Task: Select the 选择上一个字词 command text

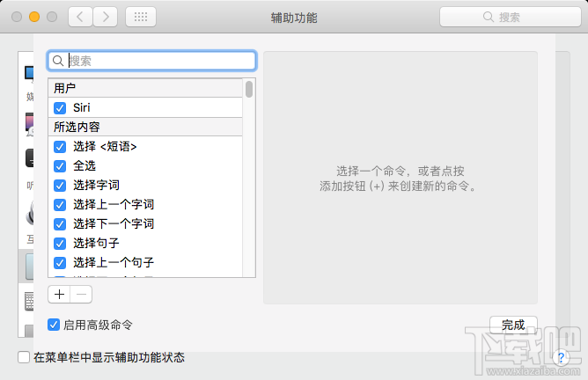Action: [114, 205]
